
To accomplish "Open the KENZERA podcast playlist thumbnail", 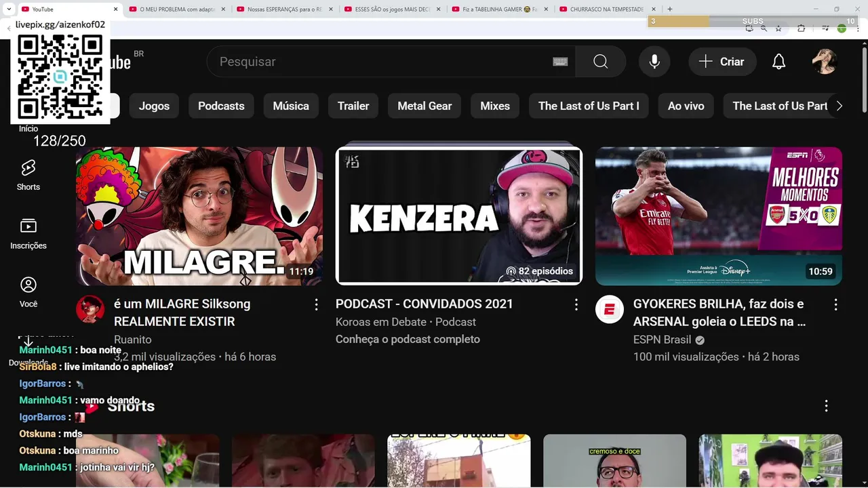I will (x=459, y=216).
